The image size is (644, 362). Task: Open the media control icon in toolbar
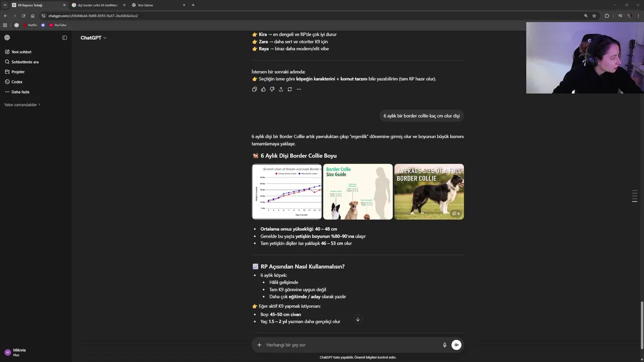point(621,16)
